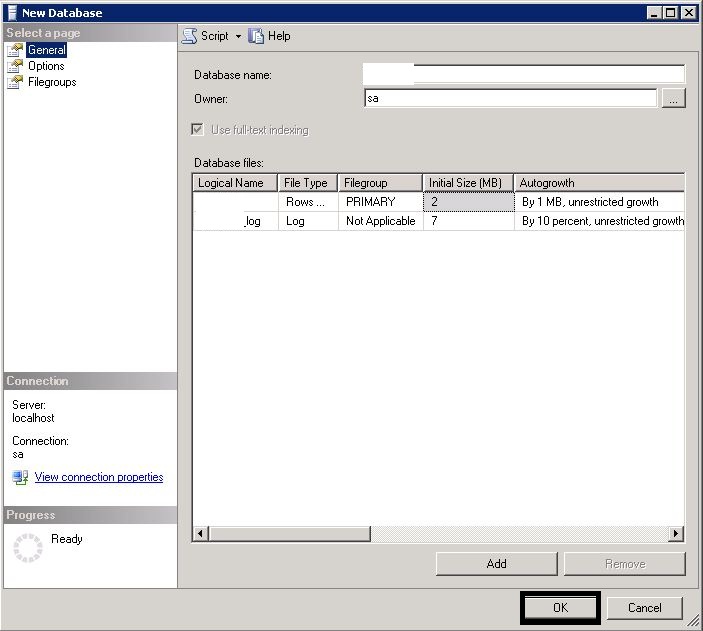703x631 pixels.
Task: Click right arrow of horizontal scrollbar
Action: click(x=676, y=534)
